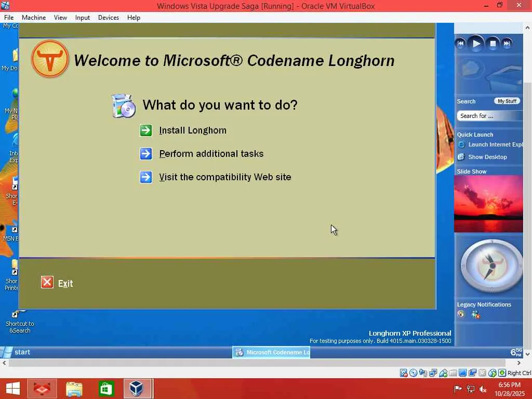Click the horizontal scrollbar left arrow
The width and height of the screenshot is (532, 399).
[4, 363]
